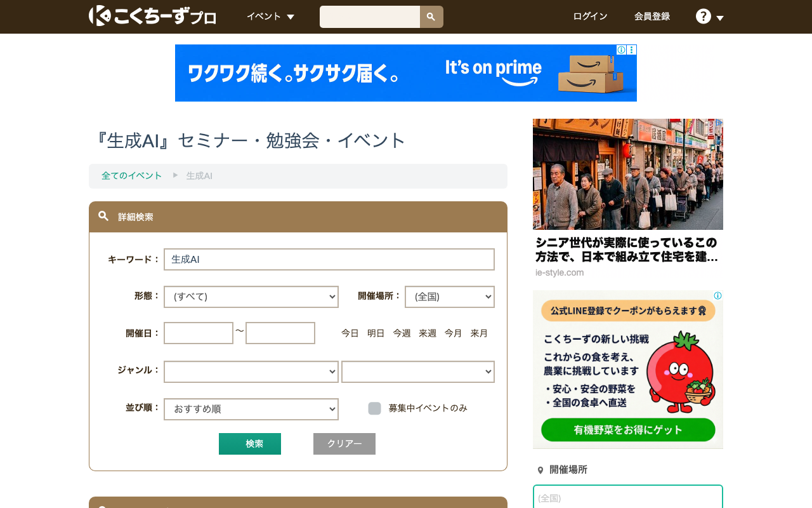
Task: Click the location pin icon beside 開催場所
Action: coord(540,471)
